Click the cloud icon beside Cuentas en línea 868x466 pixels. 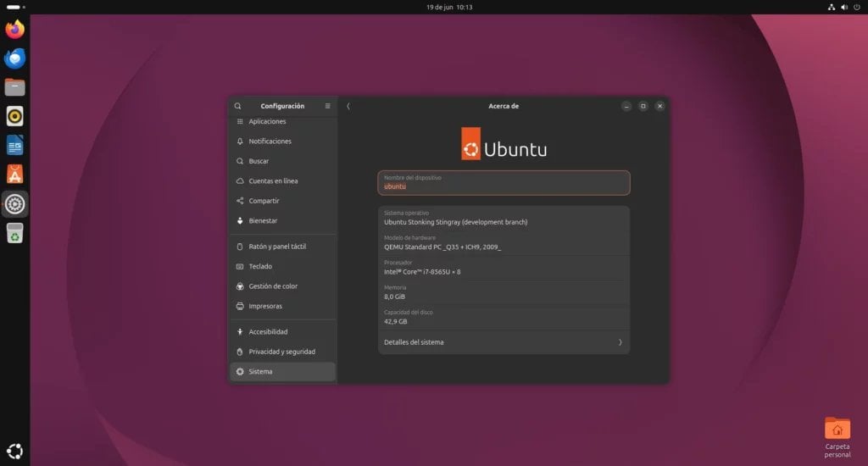point(240,181)
